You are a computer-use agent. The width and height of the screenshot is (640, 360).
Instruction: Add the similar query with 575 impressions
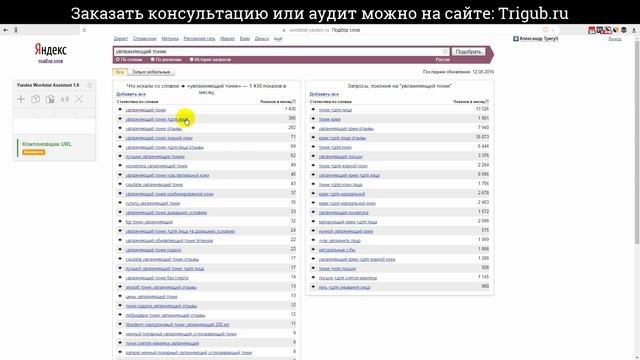(313, 231)
